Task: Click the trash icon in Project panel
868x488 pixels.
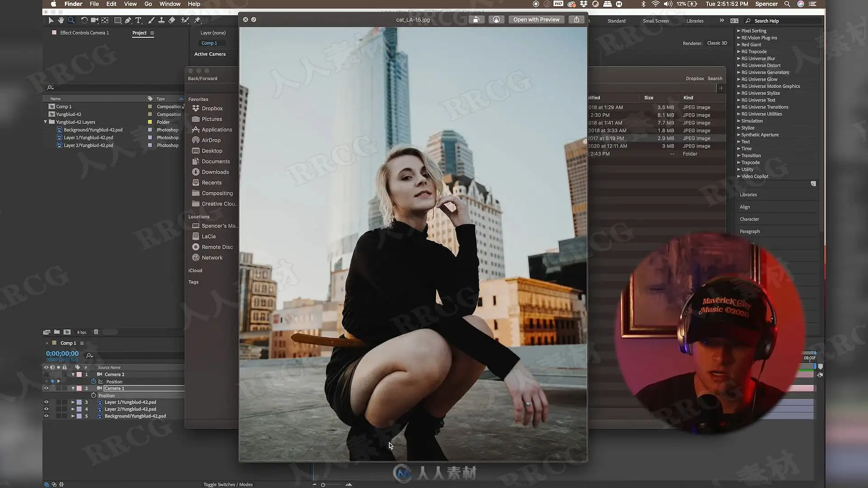Action: [96, 332]
